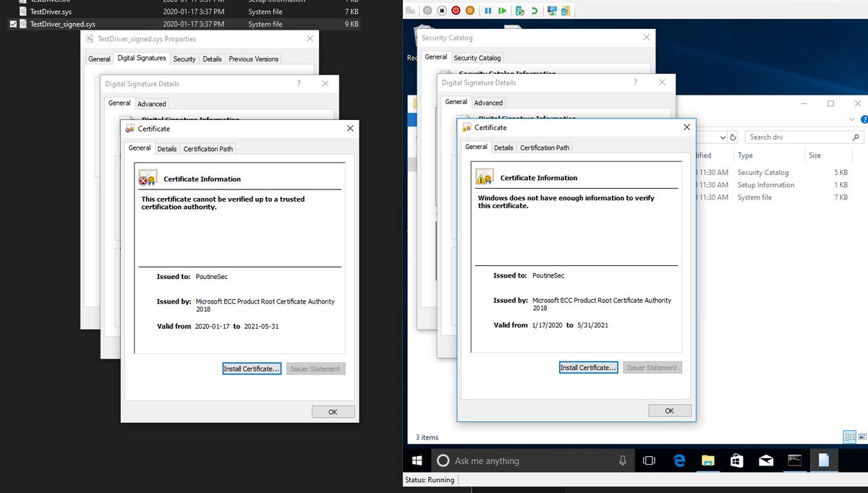Click the Setup Information type cell
Image resolution: width=868 pixels, height=493 pixels.
tap(766, 185)
